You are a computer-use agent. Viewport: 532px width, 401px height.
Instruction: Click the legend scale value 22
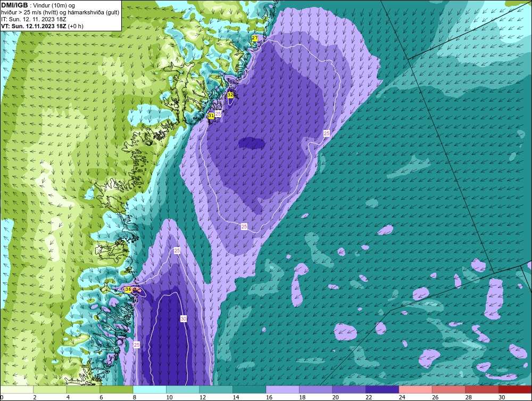click(x=369, y=397)
